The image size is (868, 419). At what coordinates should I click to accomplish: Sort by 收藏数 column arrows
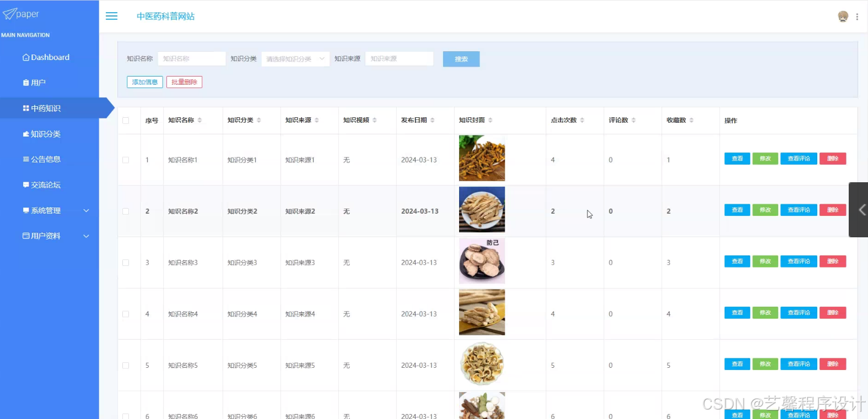[x=691, y=120]
